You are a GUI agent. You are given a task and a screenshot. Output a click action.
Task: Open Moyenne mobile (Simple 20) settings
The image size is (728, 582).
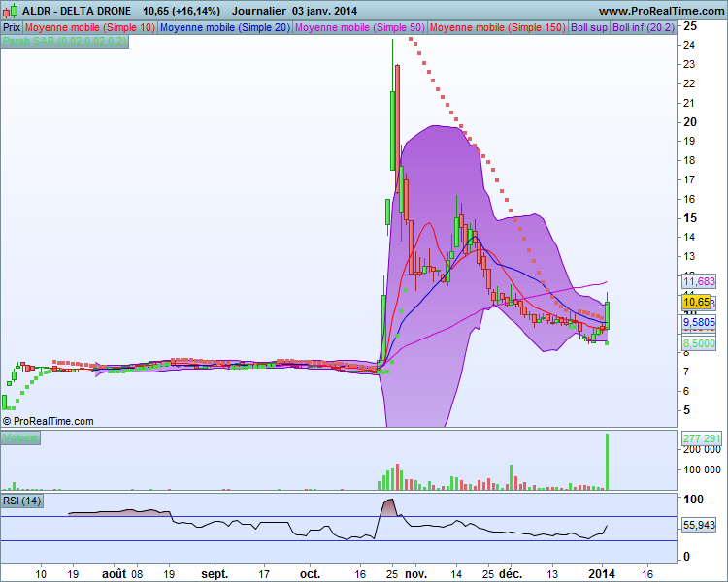click(x=225, y=27)
